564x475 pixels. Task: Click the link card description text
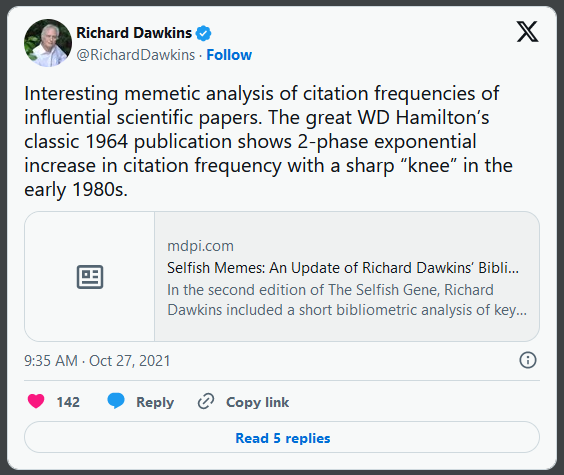click(347, 300)
